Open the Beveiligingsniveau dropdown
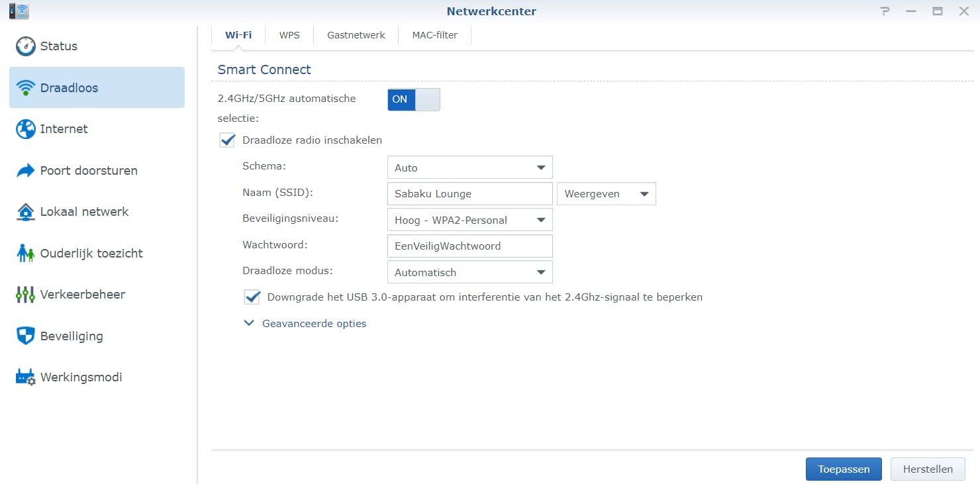Screen dimensions: 980x484 pos(469,220)
